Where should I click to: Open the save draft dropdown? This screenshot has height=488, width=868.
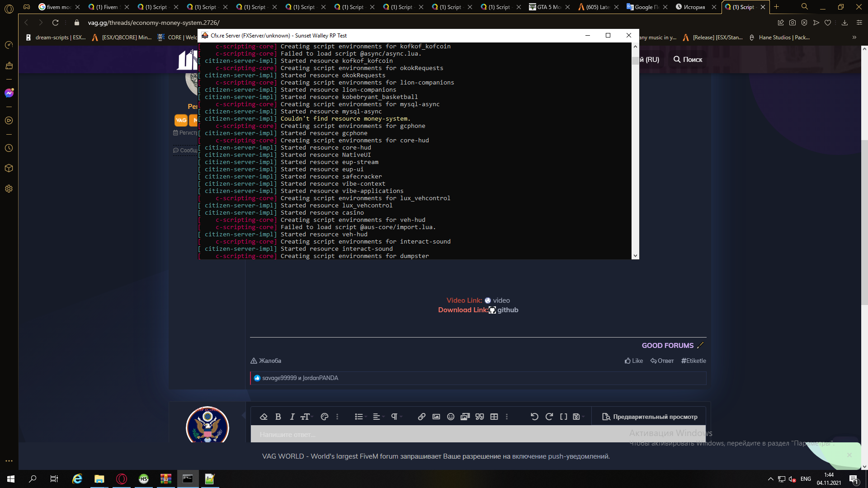pyautogui.click(x=578, y=417)
